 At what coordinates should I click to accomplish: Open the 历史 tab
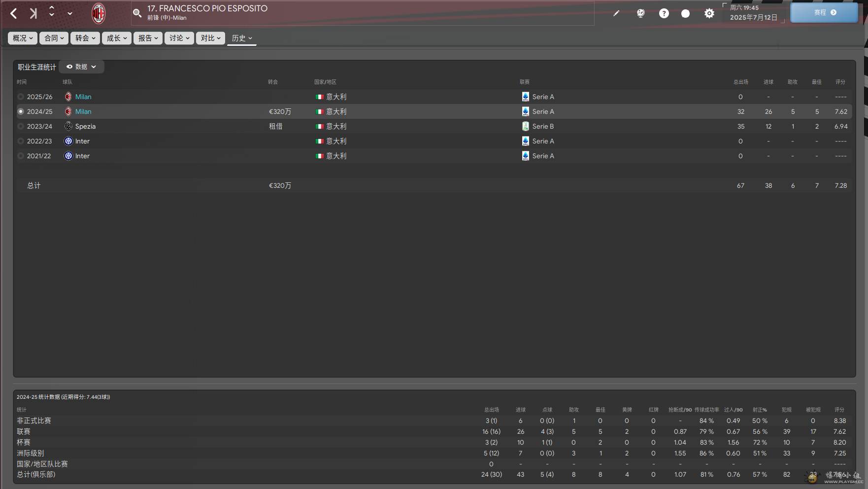241,38
